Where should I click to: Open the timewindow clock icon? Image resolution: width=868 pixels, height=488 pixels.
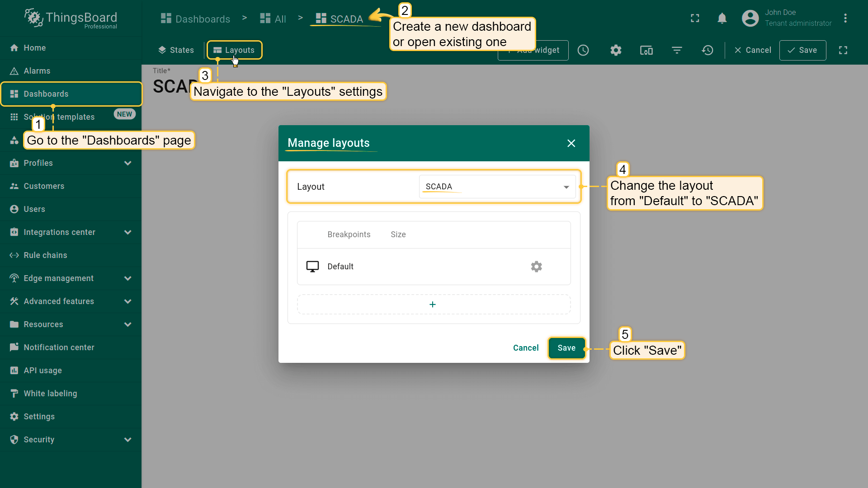click(583, 50)
